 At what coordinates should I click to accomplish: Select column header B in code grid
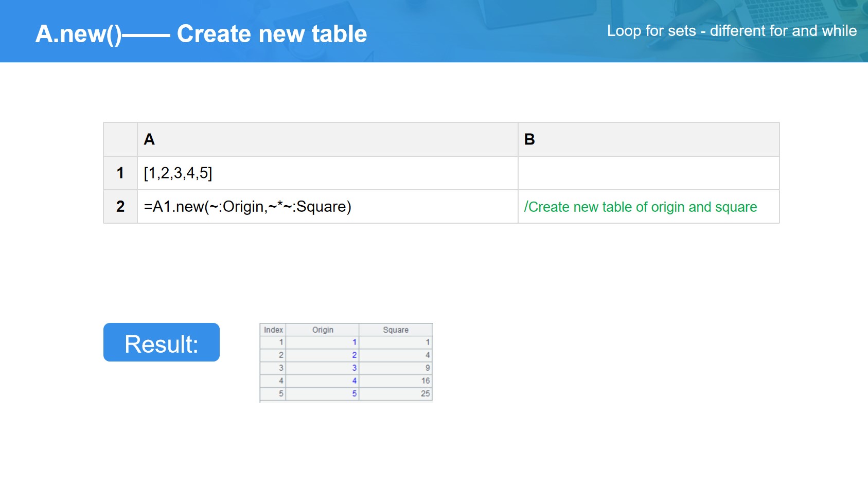[x=648, y=139]
